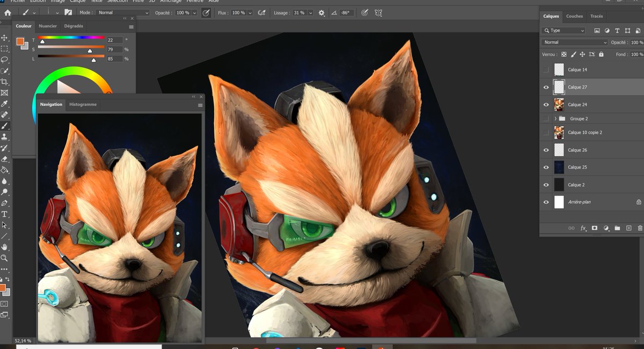644x349 pixels.
Task: Show the Groupe 2 layer group
Action: coord(546,119)
